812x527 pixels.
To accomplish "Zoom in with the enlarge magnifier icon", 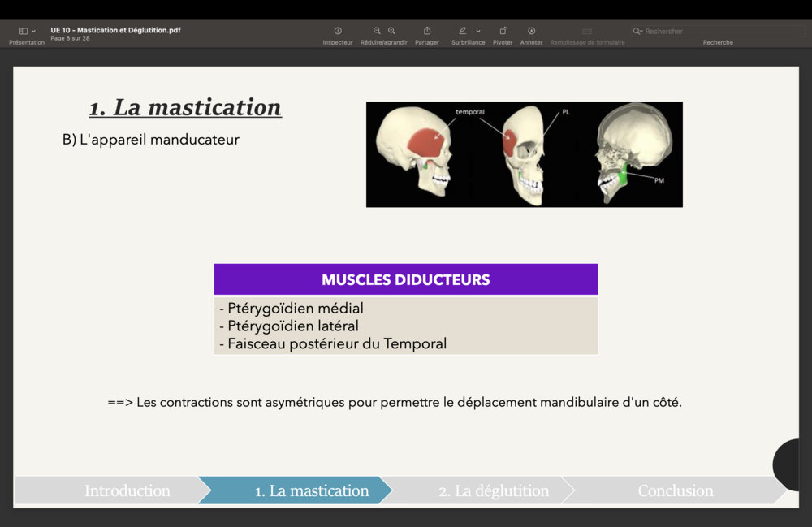I will 391,31.
